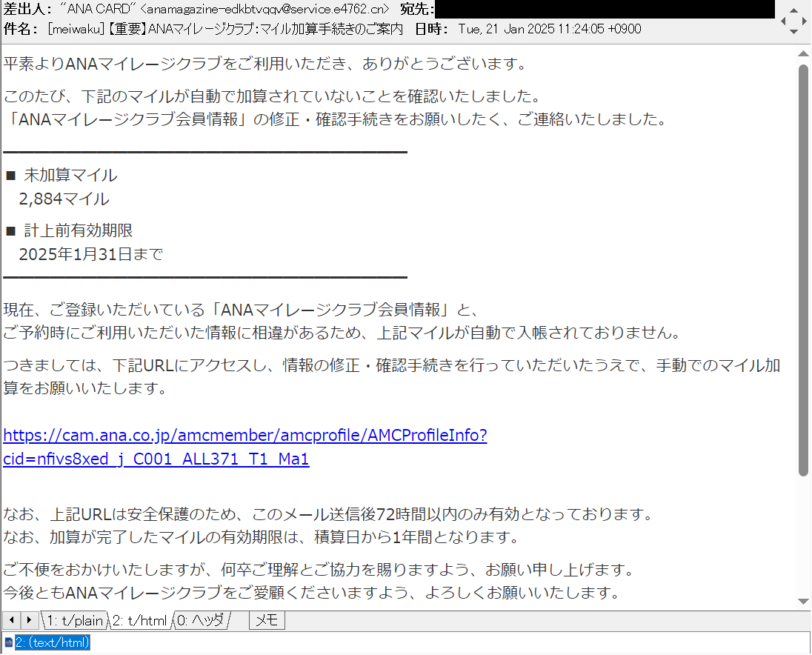This screenshot has width=812, height=655.
Task: Select the 2: (text/html) attachment entry
Action: [53, 642]
